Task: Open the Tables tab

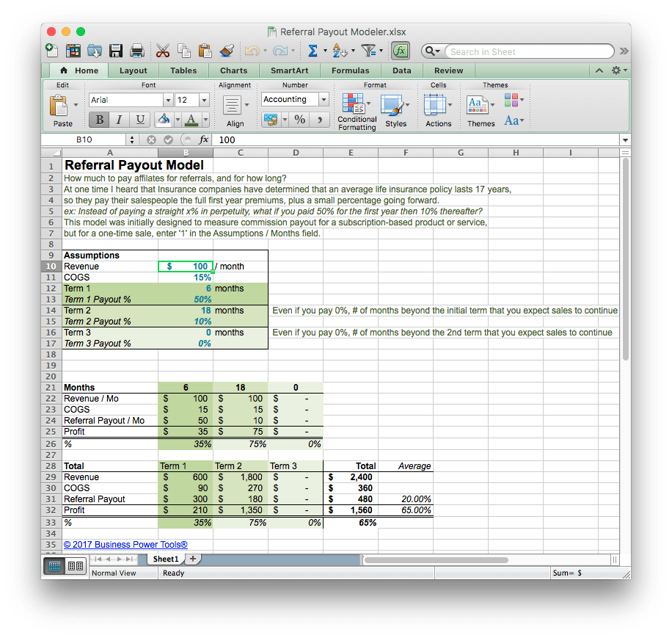Action: tap(183, 70)
